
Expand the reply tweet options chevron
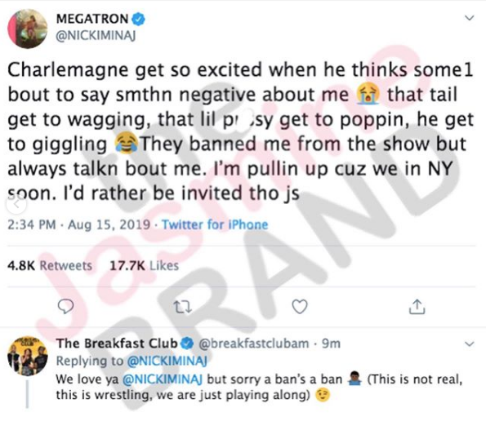click(x=470, y=344)
